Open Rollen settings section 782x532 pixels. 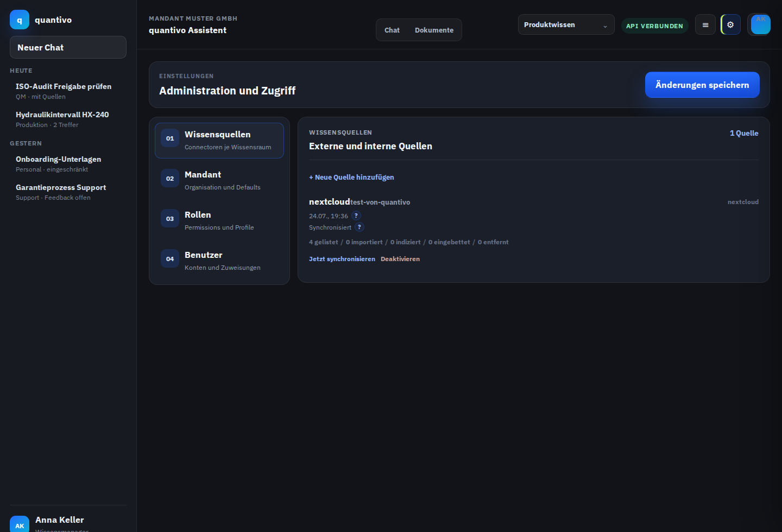219,221
